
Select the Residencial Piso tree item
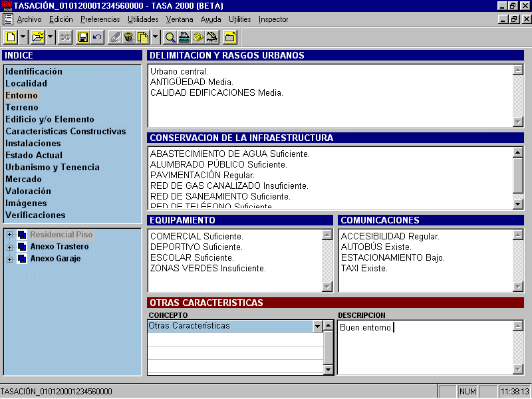tap(61, 235)
